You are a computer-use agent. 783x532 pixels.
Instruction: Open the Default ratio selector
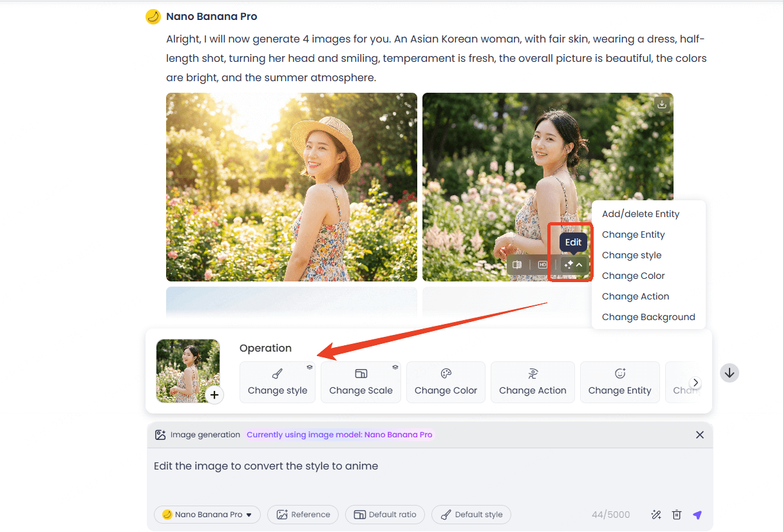[x=385, y=515]
